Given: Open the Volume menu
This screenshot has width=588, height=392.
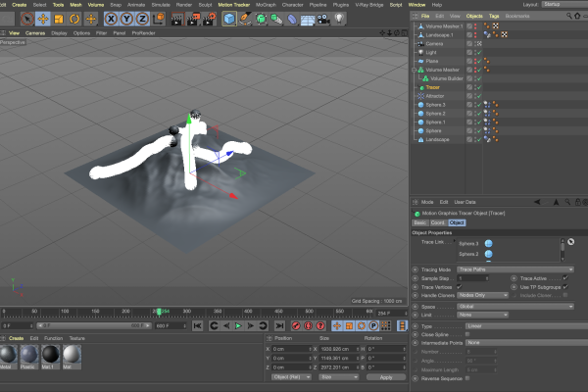Looking at the screenshot, I should coord(96,5).
